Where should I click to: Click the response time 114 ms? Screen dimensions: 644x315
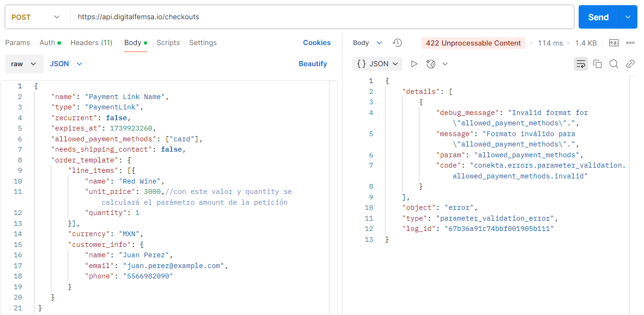[x=550, y=43]
